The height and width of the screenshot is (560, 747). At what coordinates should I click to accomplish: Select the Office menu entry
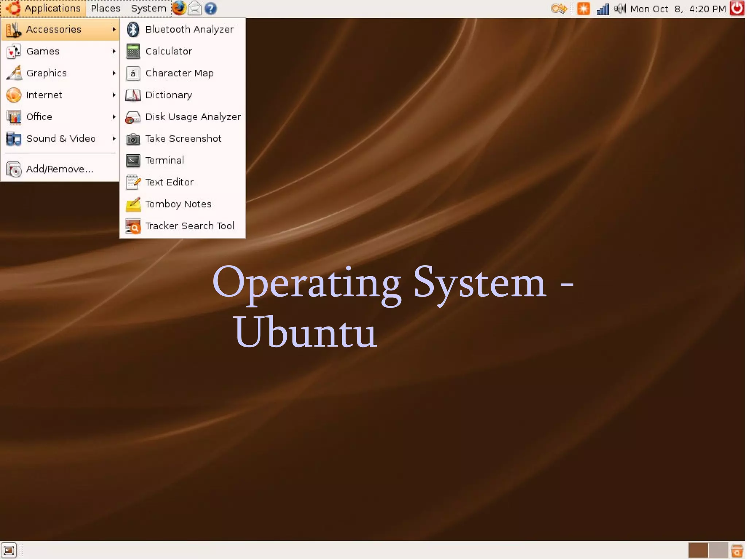60,117
